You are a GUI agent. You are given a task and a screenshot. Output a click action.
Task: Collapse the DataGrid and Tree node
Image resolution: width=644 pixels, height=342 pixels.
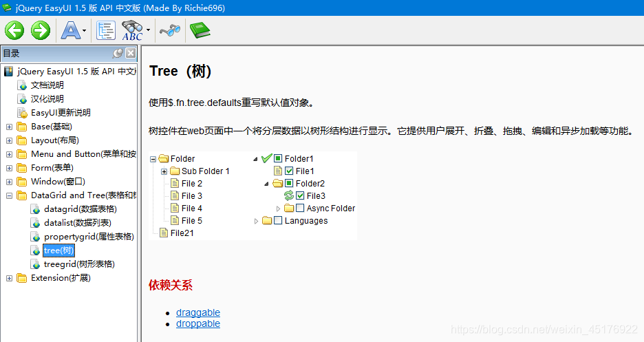point(9,196)
